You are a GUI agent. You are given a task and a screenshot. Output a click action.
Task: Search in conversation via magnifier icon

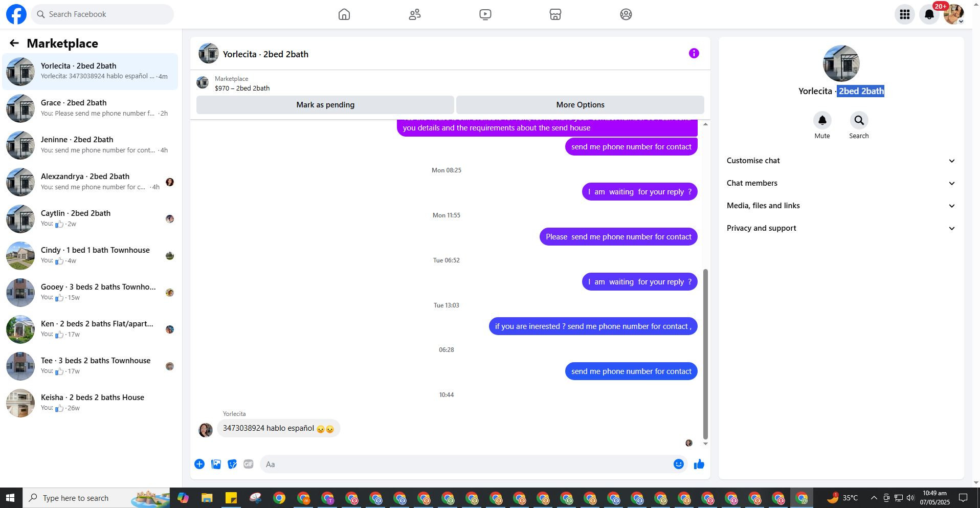(x=859, y=121)
